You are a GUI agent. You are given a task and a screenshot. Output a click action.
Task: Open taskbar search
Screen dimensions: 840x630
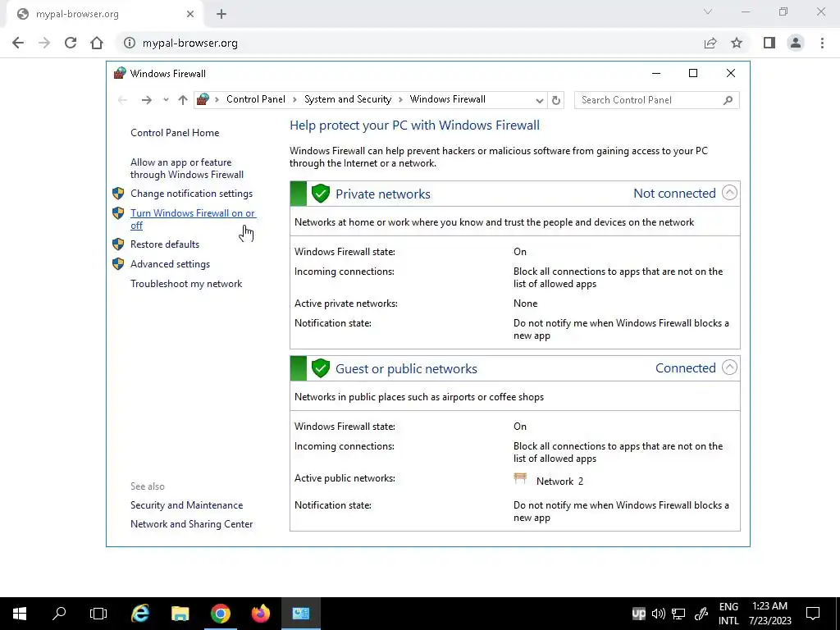59,614
